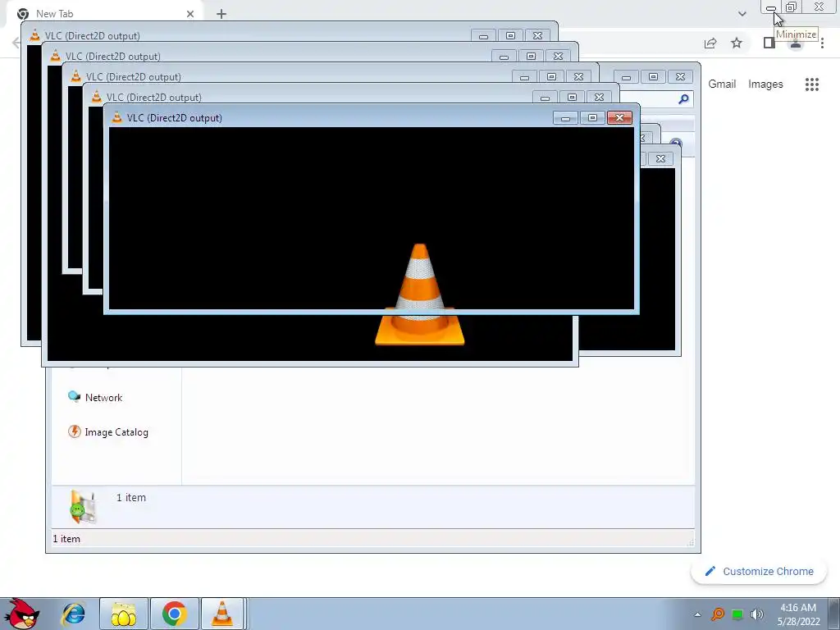Image resolution: width=840 pixels, height=630 pixels.
Task: Select Image Catalog in Explorer navigation pane
Action: [x=107, y=431]
